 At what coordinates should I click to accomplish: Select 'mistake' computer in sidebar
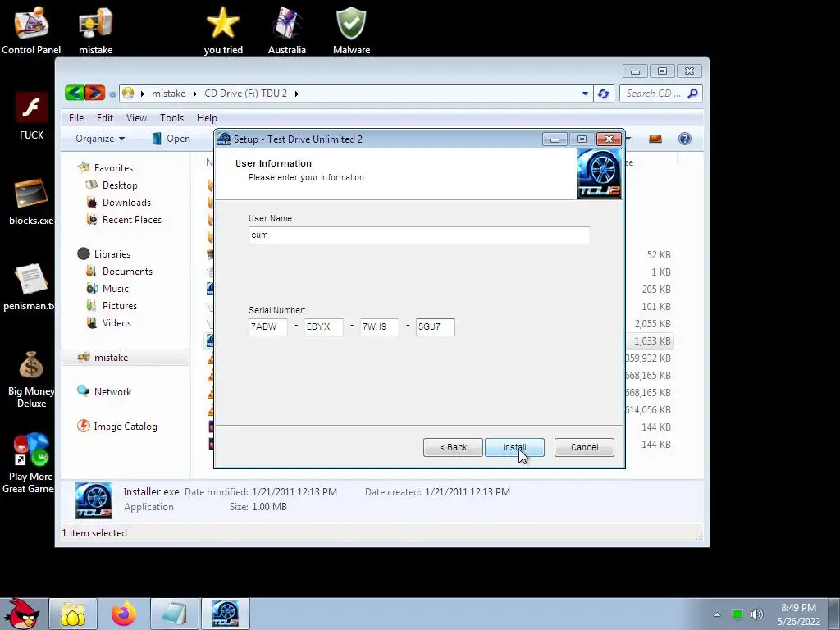pyautogui.click(x=125, y=358)
